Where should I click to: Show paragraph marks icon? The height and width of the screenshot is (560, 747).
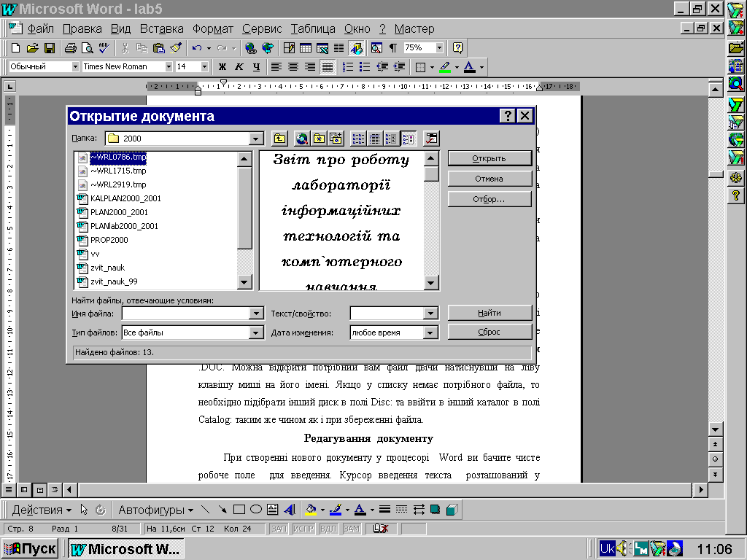point(393,47)
